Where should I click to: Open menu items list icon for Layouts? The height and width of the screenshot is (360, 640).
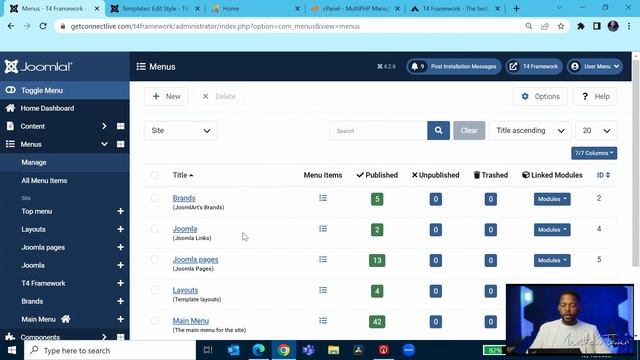323,290
